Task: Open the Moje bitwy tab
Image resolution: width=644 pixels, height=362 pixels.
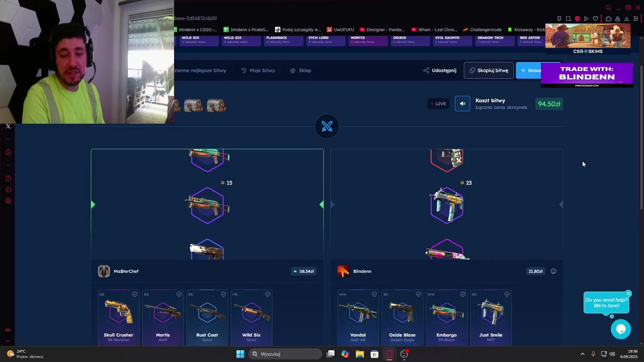Action: click(x=258, y=70)
